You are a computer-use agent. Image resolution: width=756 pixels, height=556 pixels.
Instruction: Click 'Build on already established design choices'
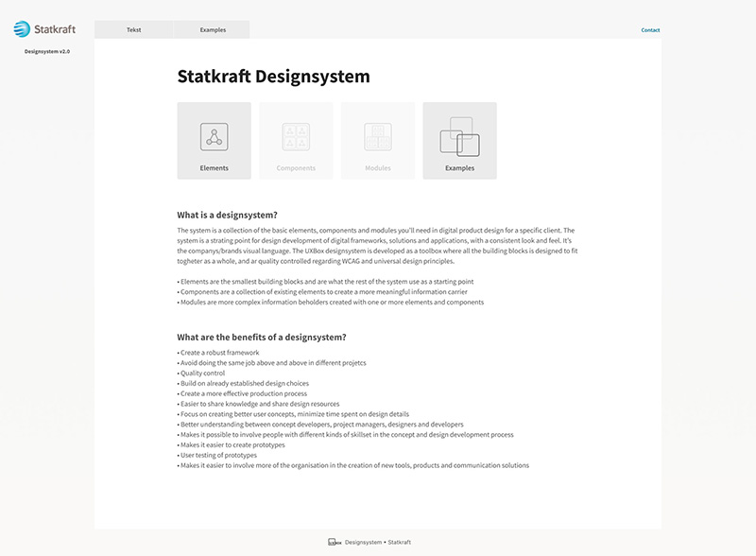tap(243, 383)
